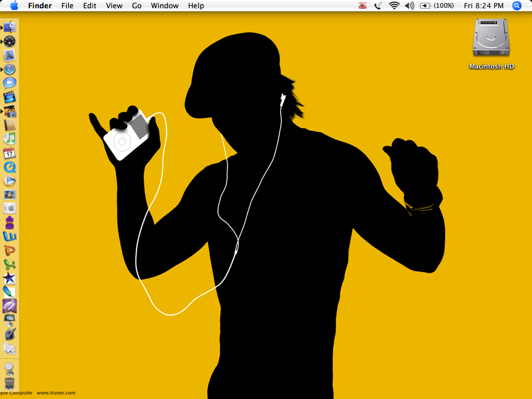Open Spotlight search magnifier icon

tap(517, 6)
